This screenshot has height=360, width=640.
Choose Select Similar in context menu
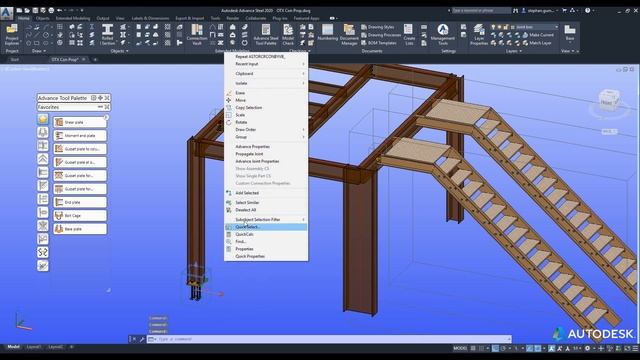point(266,202)
